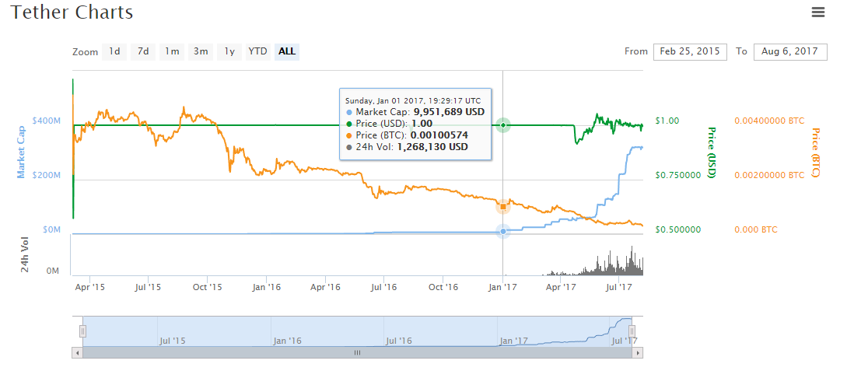This screenshot has height=371, width=868.
Task: Click the 0.00200000 BTC axis label
Action: (769, 175)
